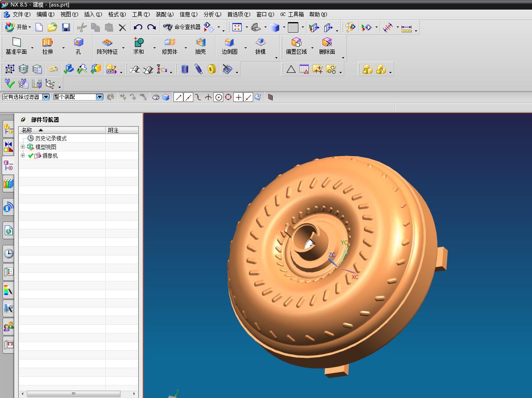Click the Save floppy disk icon

pyautogui.click(x=66, y=27)
